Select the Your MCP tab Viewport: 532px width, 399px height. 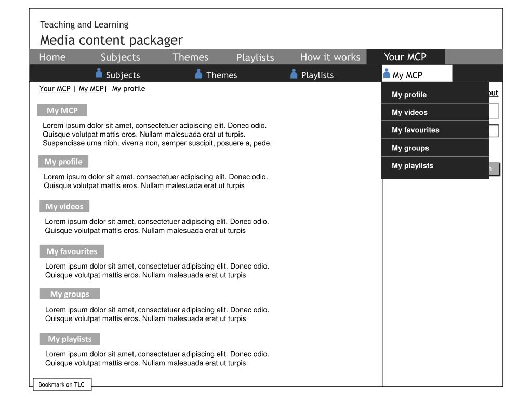click(405, 57)
